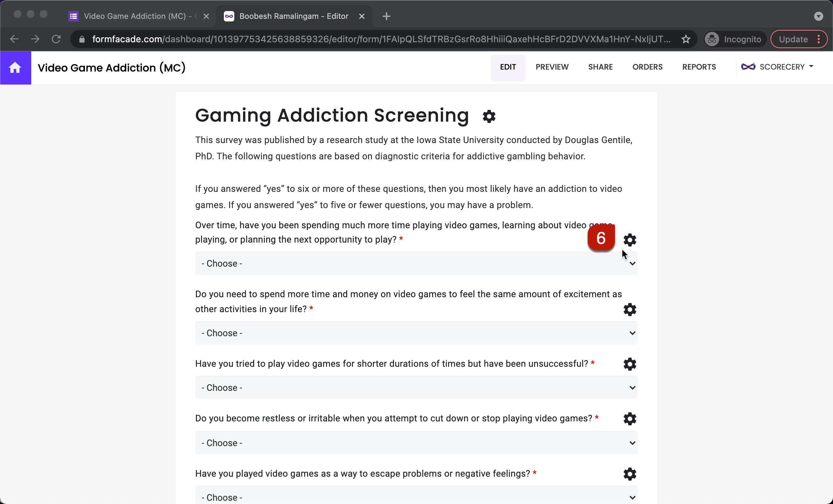Click the Update button
The height and width of the screenshot is (504, 833).
pyautogui.click(x=793, y=39)
